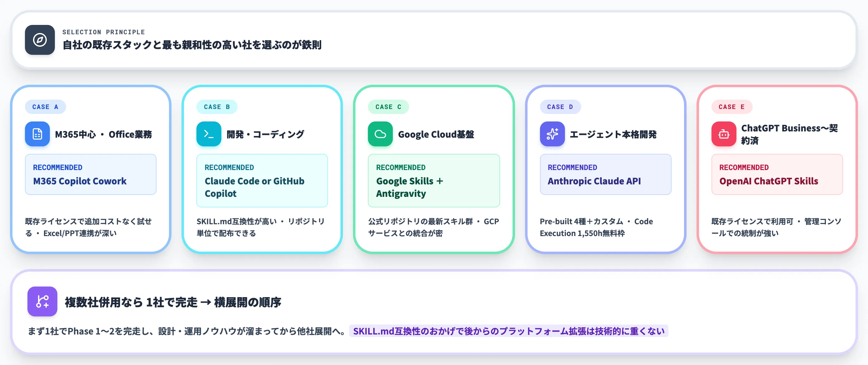Open the M365 Copilot Cowork recommendation box
This screenshot has width=868, height=365.
[91, 174]
